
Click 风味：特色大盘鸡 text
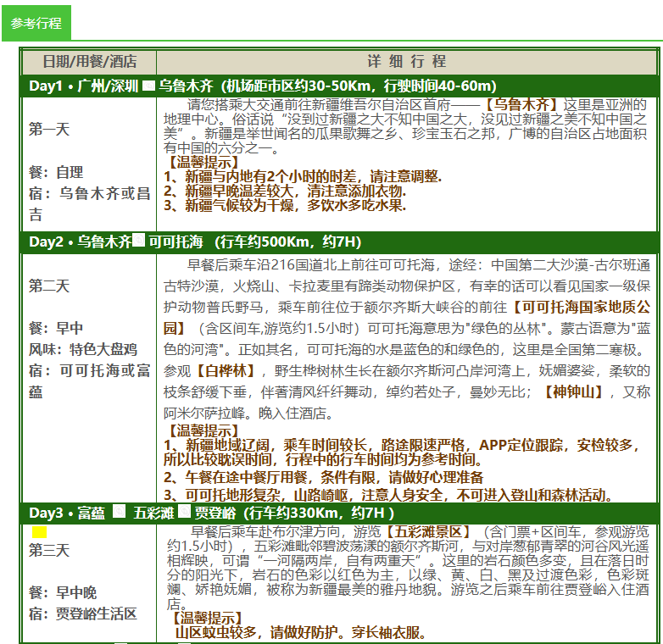(x=83, y=349)
